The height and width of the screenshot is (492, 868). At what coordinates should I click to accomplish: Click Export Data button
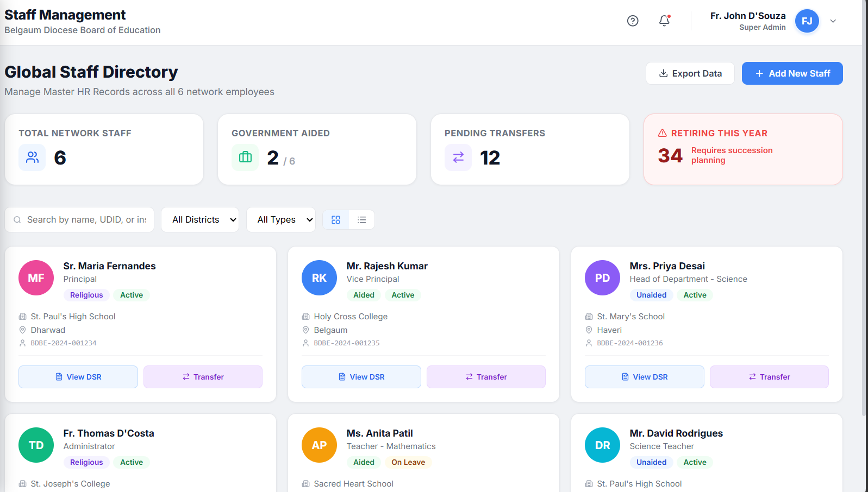pos(690,73)
